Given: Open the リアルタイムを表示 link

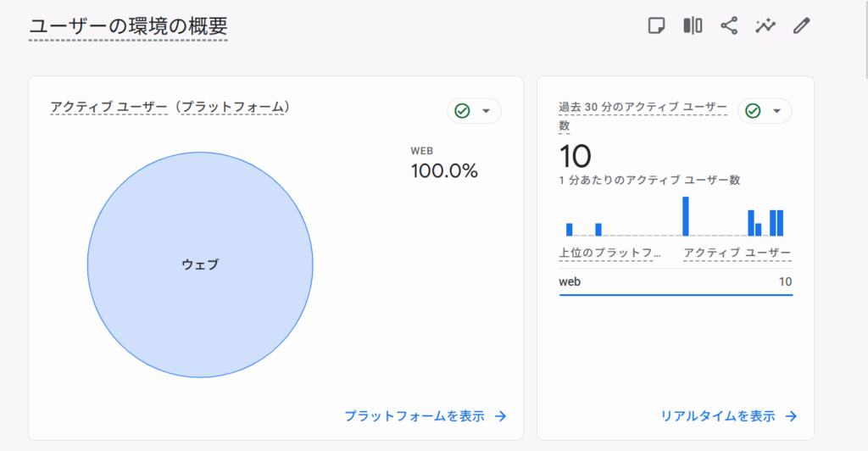Looking at the screenshot, I should (717, 416).
